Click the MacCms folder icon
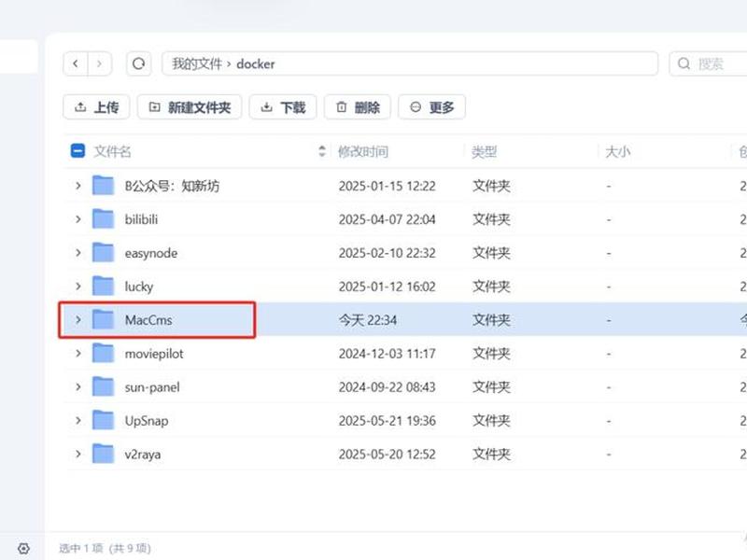This screenshot has width=747, height=560. point(103,319)
